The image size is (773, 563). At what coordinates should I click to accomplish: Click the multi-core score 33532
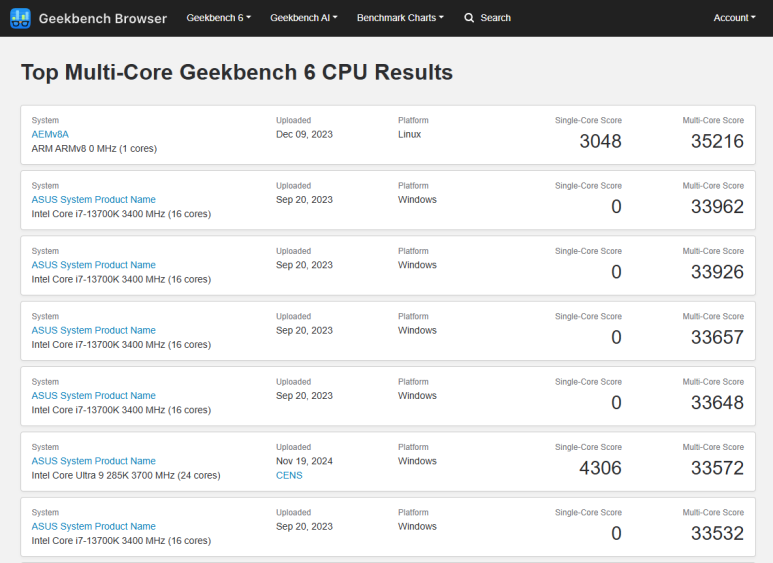[x=717, y=533]
